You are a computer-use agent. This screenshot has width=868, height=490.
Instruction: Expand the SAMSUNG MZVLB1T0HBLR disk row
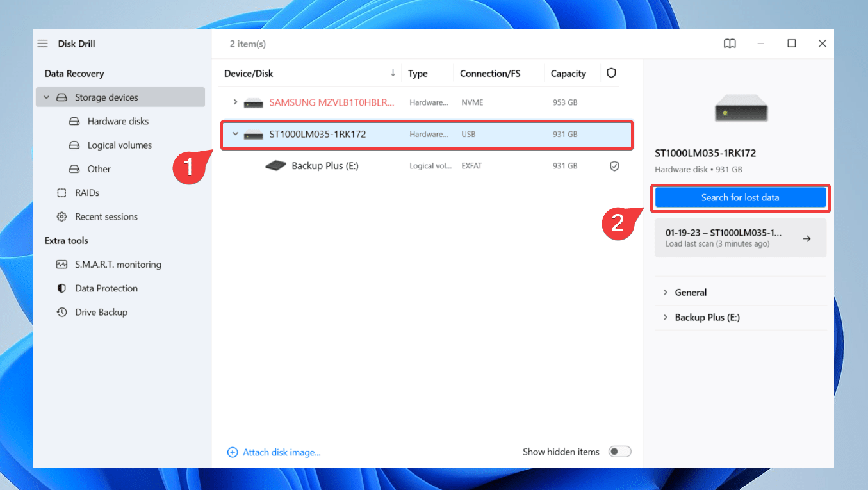click(x=235, y=102)
